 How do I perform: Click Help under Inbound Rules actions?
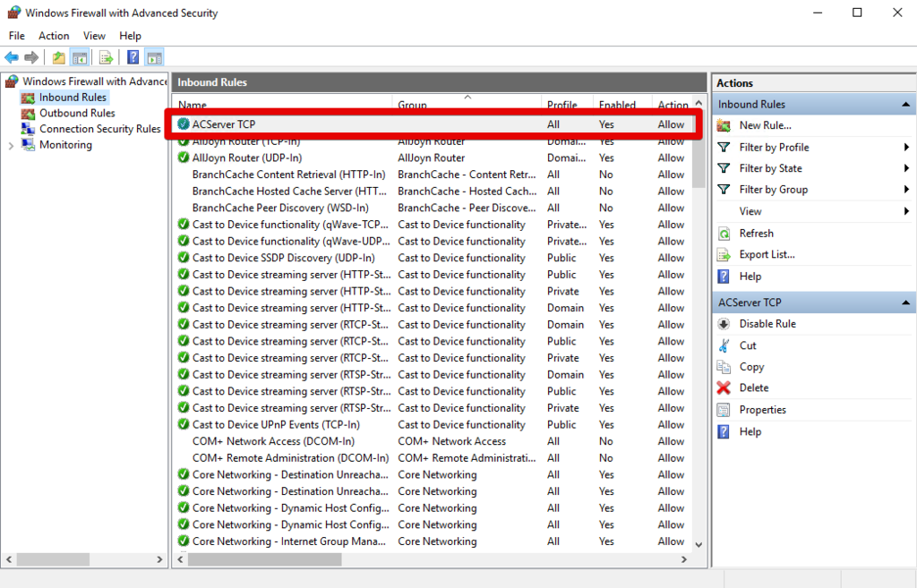coord(750,277)
